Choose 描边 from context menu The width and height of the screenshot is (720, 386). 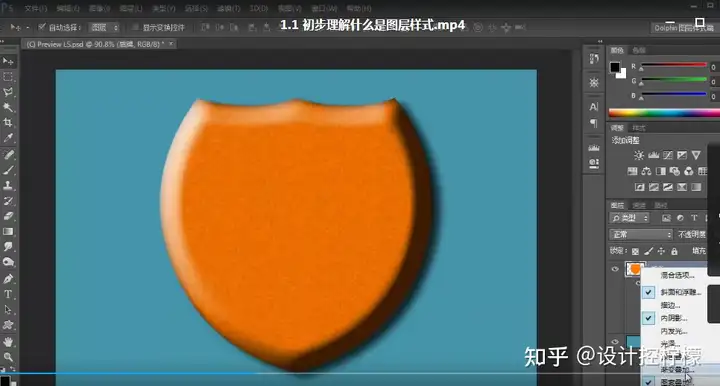pyautogui.click(x=670, y=305)
